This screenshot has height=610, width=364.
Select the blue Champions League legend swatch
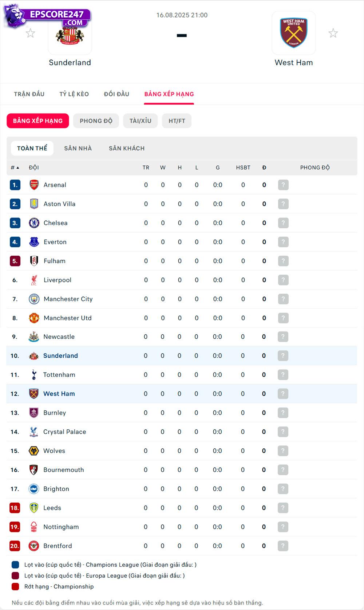pos(15,566)
